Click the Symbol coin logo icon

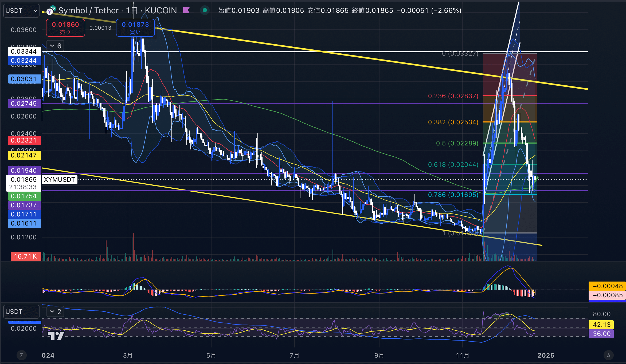[x=51, y=10]
